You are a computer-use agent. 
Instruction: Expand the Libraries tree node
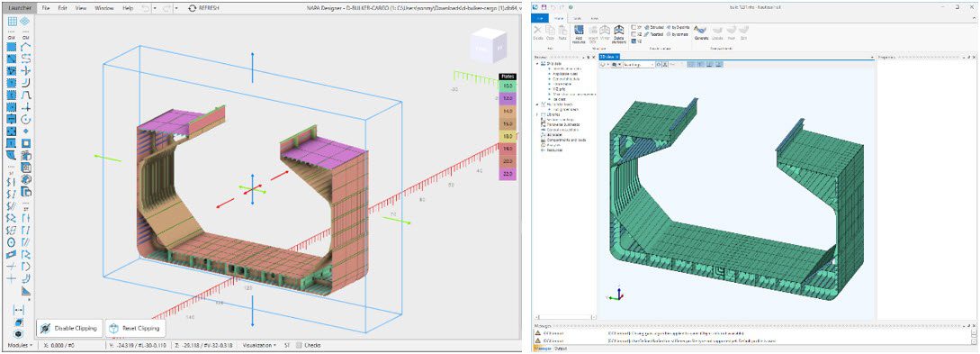(x=537, y=114)
